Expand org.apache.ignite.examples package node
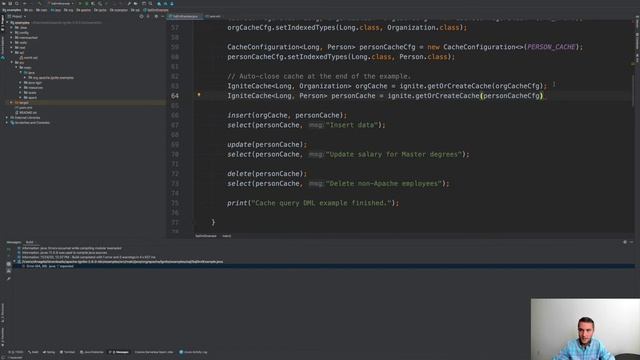This screenshot has height=360, width=640. 25,78
